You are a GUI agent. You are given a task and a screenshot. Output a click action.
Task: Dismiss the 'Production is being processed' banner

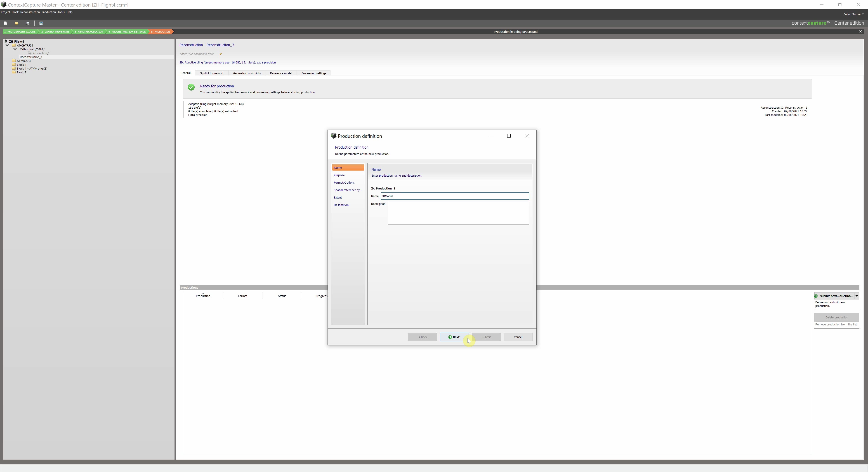click(860, 32)
